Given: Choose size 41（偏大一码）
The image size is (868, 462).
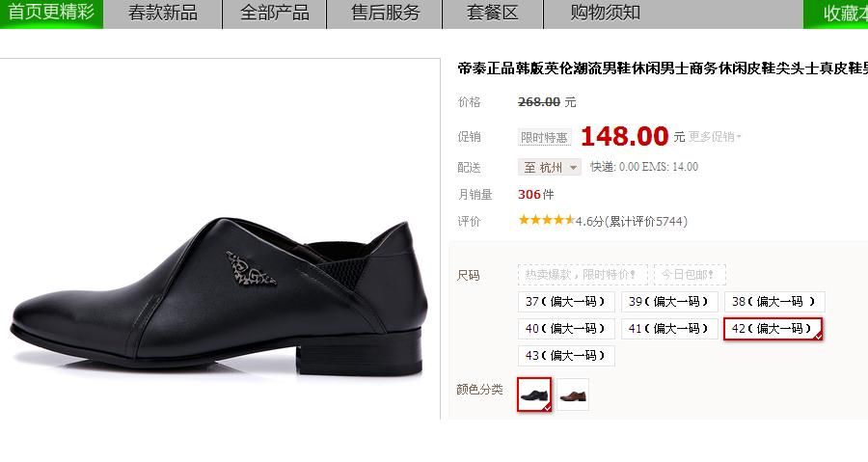Looking at the screenshot, I should 669,329.
